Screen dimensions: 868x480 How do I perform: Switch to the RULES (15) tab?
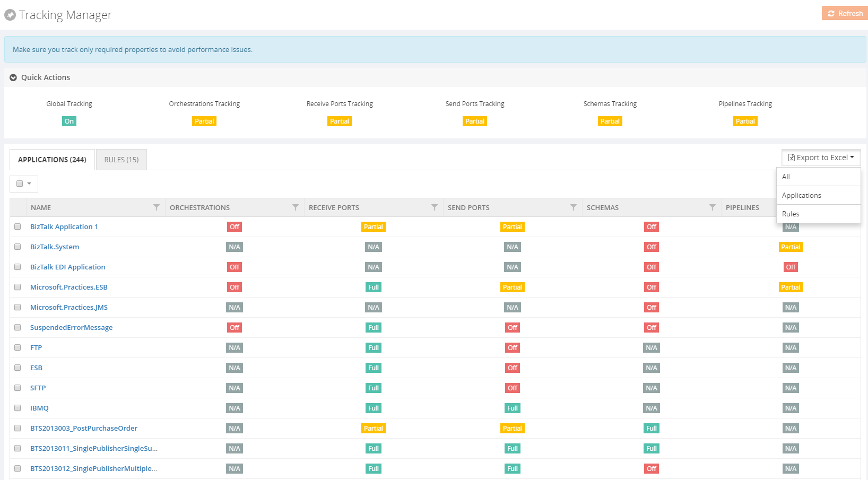[121, 160]
